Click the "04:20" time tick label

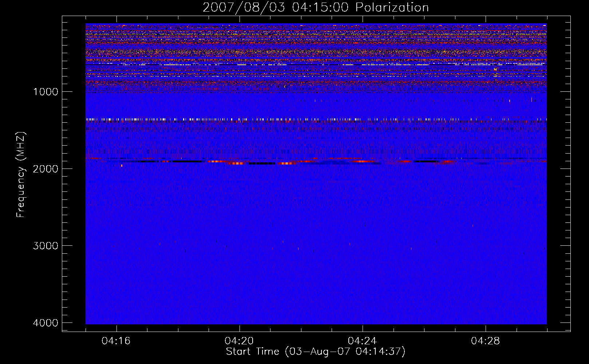pyautogui.click(x=239, y=341)
